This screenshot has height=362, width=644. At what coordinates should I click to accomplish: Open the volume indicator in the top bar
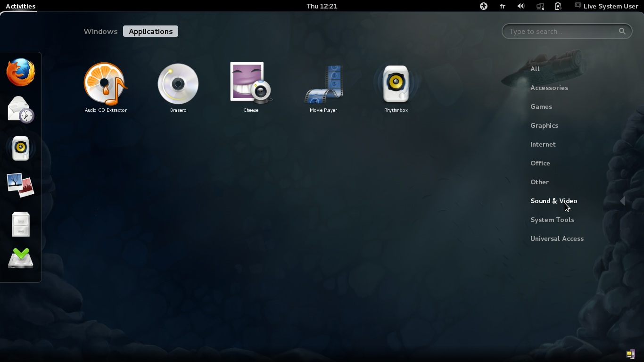pos(521,6)
